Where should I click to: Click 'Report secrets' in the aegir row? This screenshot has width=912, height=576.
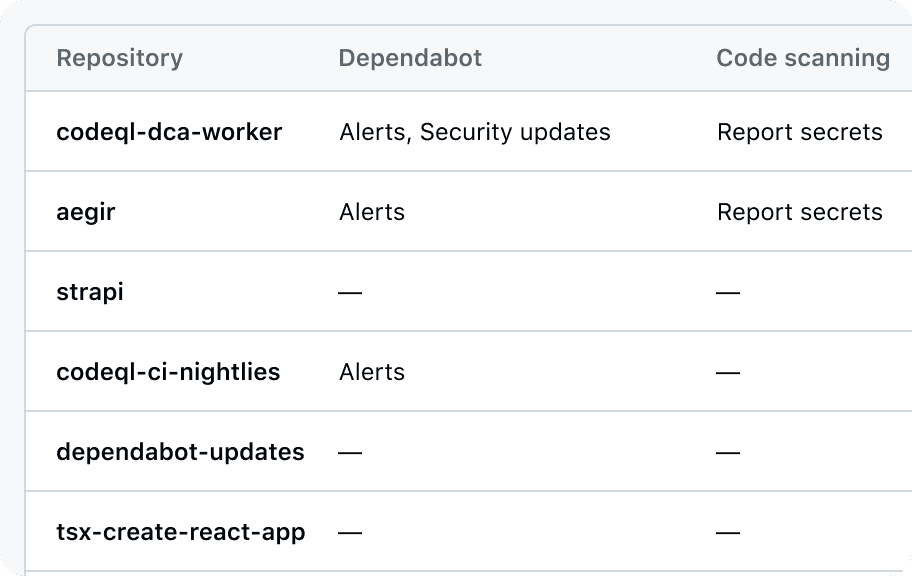coord(799,212)
